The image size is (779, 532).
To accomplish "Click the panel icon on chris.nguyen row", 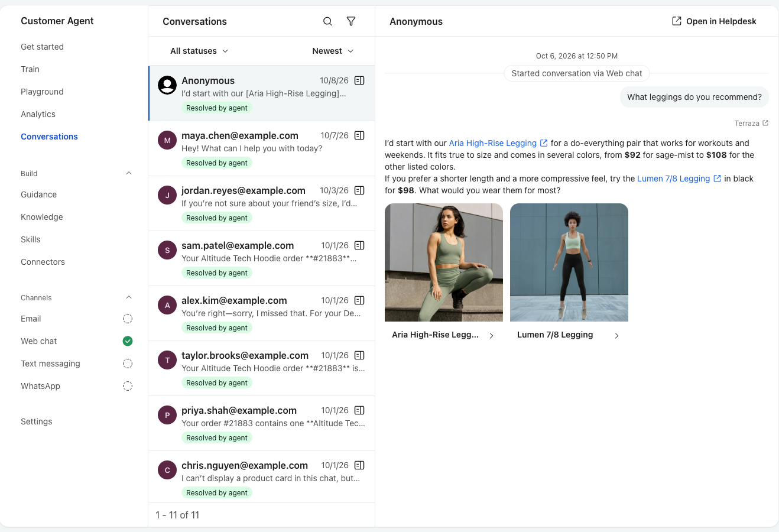I will [359, 465].
